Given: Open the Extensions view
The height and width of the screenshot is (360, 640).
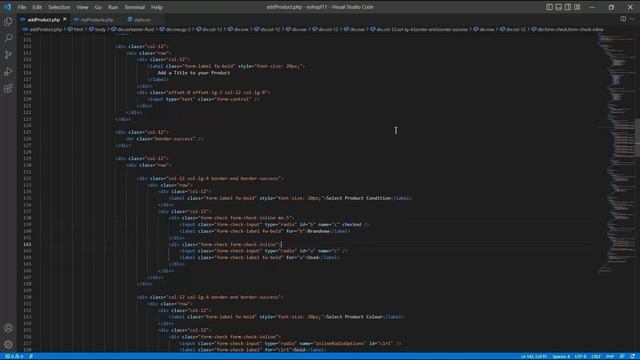Looking at the screenshot, I should coord(8,89).
